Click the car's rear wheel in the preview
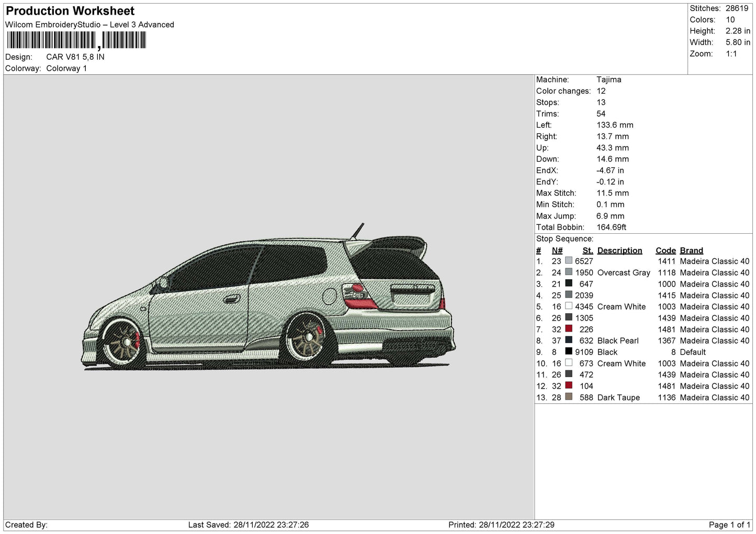Viewport: 756px width, 534px height. (304, 336)
